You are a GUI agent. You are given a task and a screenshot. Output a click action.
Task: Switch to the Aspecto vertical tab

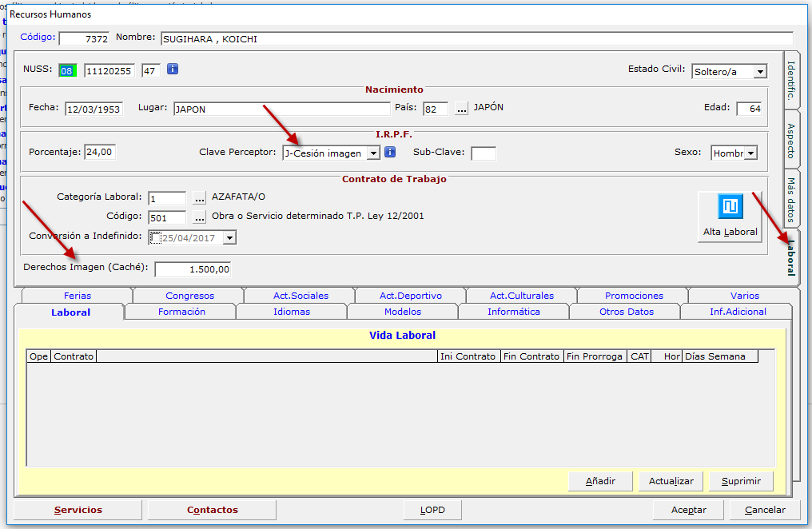pyautogui.click(x=790, y=140)
